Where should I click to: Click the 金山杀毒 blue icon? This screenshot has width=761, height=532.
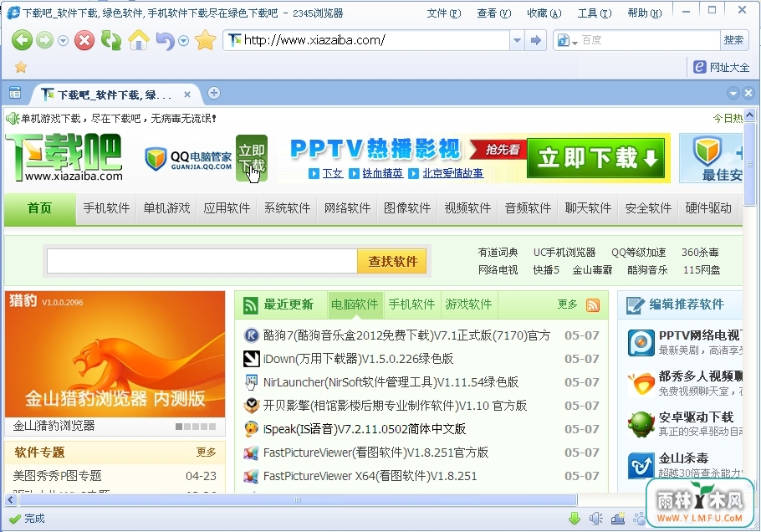(641, 465)
